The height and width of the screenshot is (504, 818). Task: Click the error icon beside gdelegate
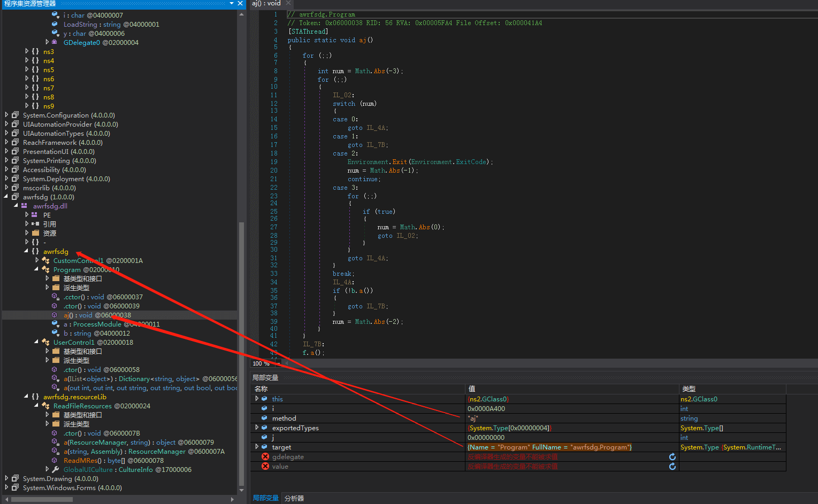pos(265,456)
